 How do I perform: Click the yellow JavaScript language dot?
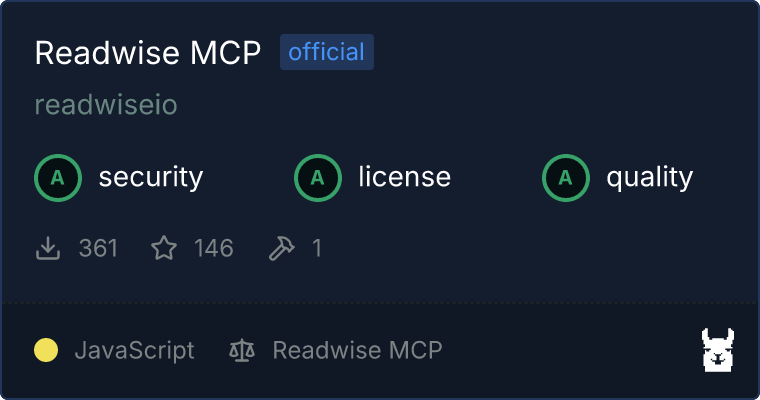(x=46, y=350)
